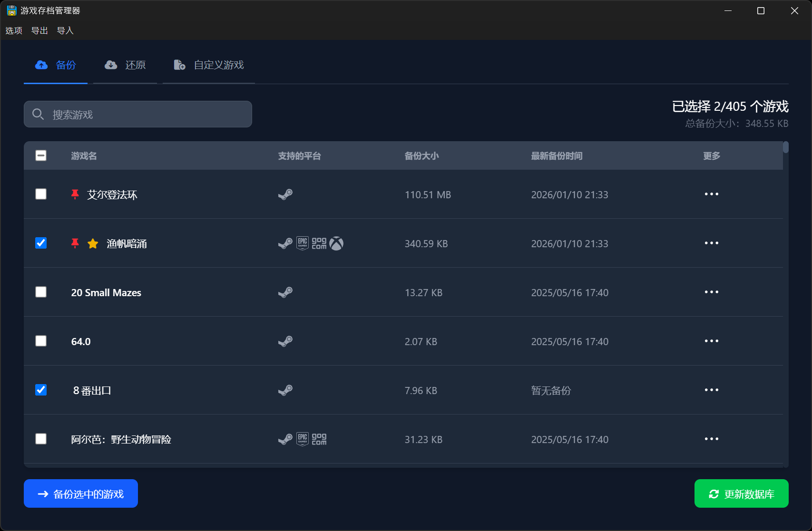The height and width of the screenshot is (531, 812).
Task: Click the GOG icon in 阿尔芭 row
Action: point(319,439)
